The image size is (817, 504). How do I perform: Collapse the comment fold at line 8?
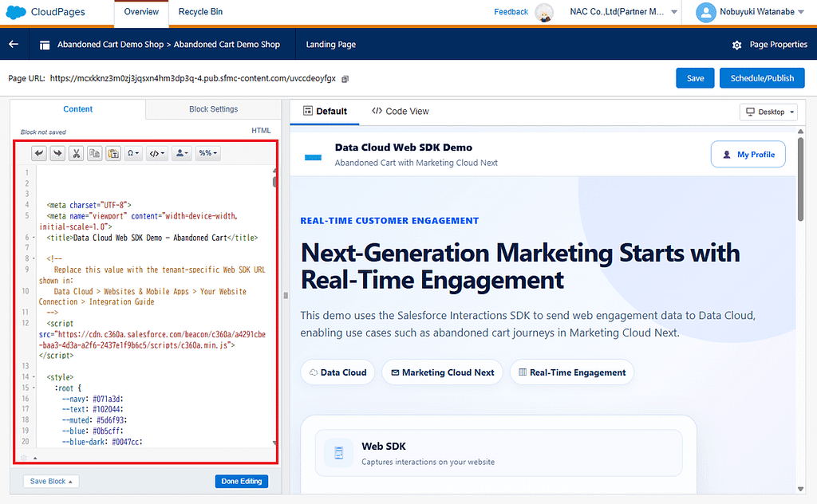34,258
